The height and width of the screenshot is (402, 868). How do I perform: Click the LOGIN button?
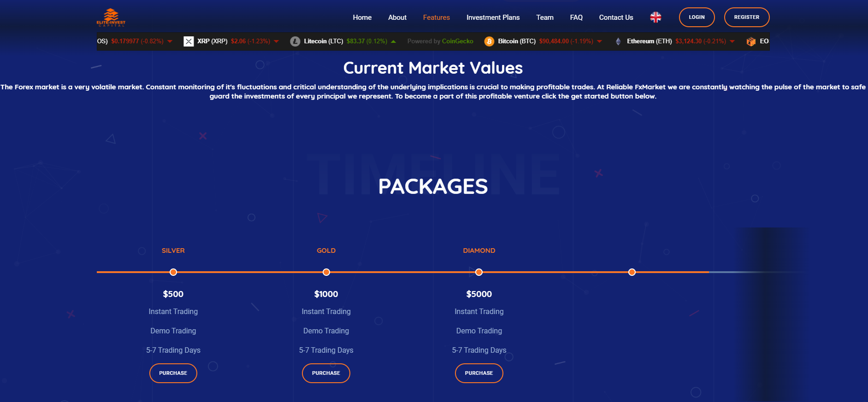tap(697, 17)
